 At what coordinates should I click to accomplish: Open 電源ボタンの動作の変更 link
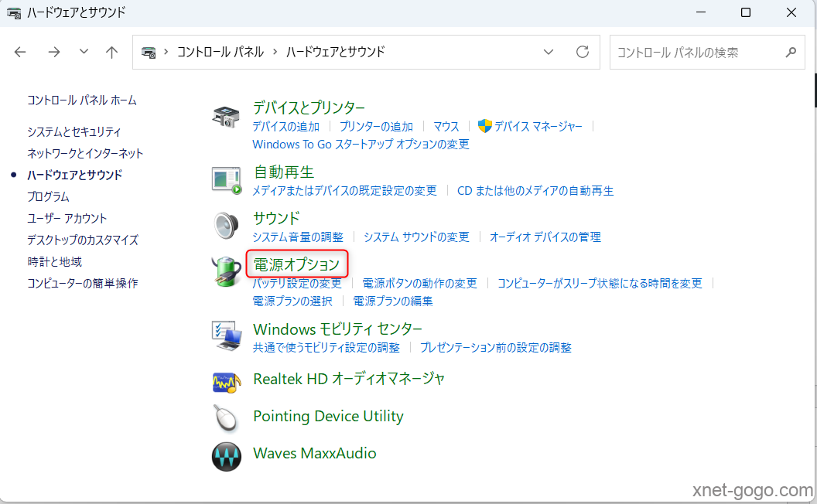tap(419, 284)
